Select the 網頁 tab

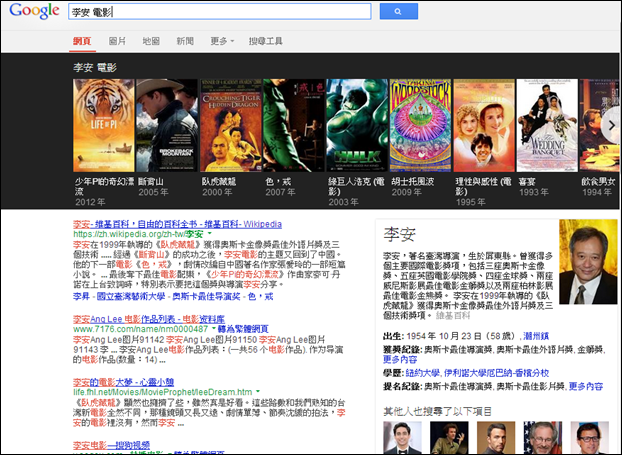pyautogui.click(x=82, y=41)
